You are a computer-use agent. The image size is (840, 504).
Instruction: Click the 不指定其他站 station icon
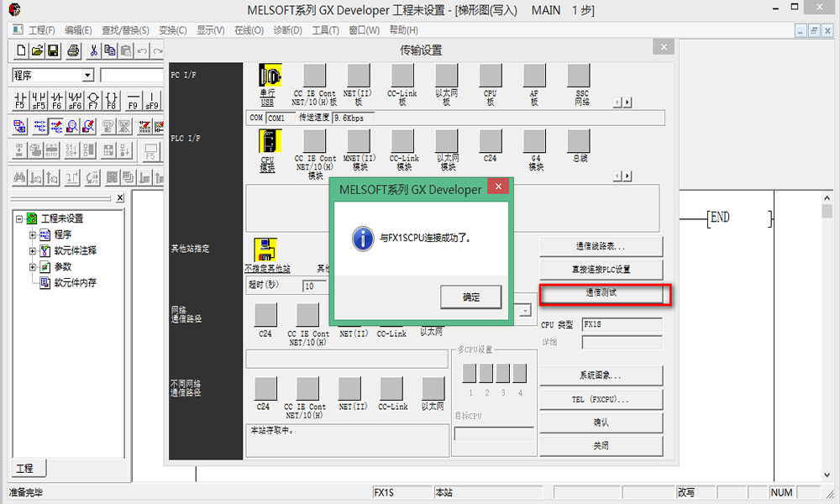[x=266, y=249]
